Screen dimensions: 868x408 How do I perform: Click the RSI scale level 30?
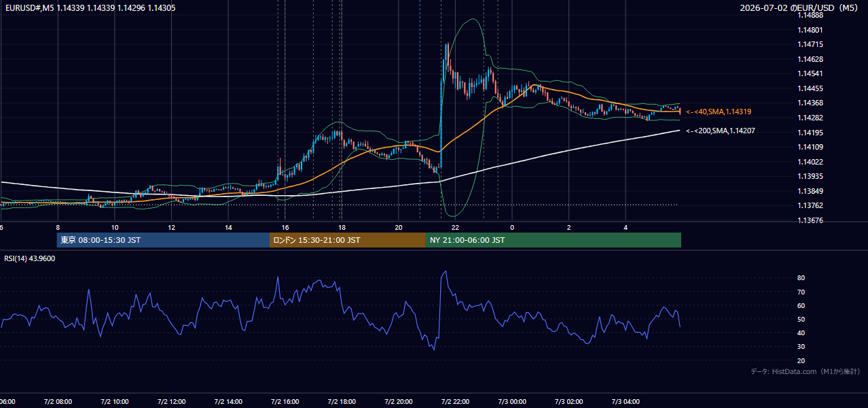click(x=801, y=346)
